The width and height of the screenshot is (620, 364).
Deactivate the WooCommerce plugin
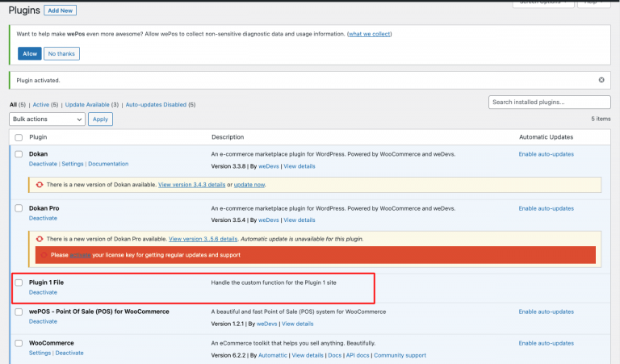69,353
